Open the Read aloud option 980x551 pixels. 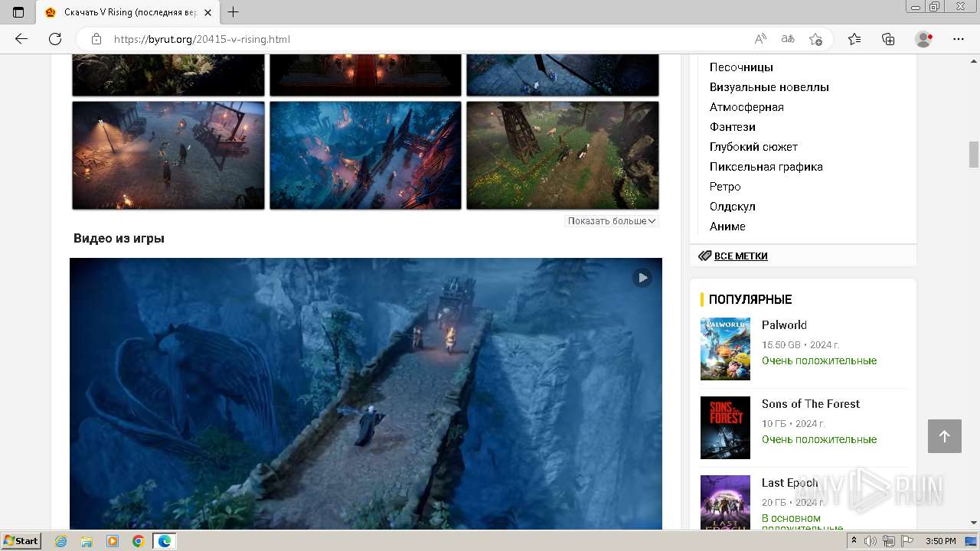760,39
